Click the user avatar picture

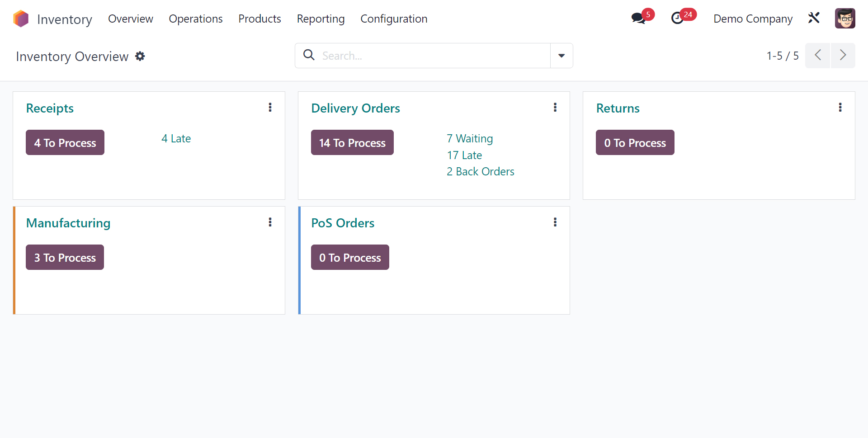click(x=845, y=18)
